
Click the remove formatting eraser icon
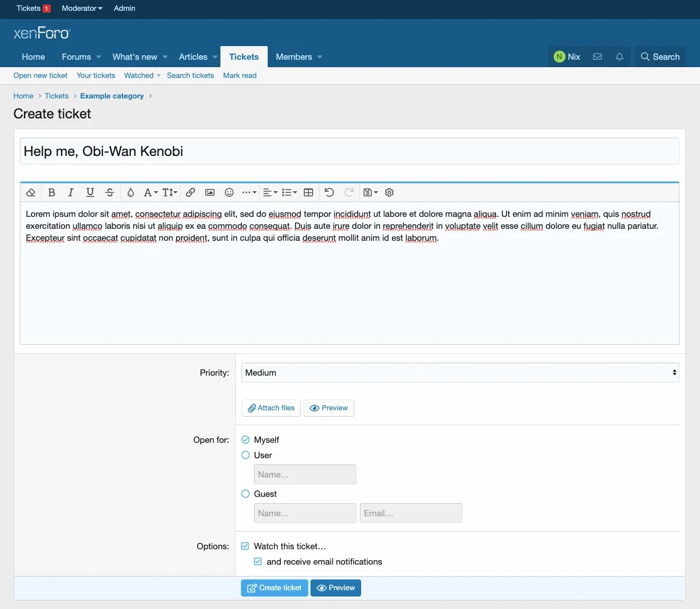pyautogui.click(x=31, y=192)
